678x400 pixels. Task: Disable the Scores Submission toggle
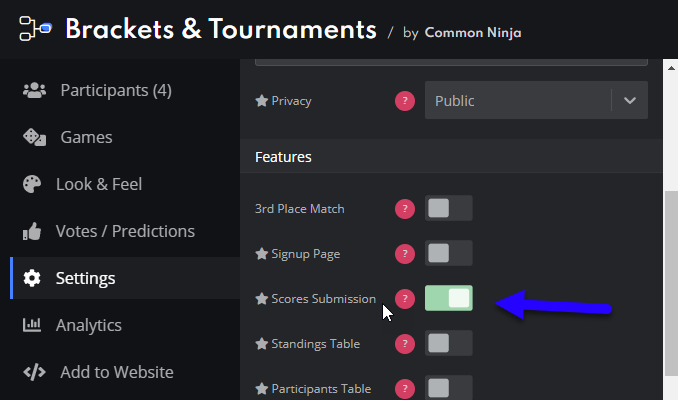[x=448, y=298]
